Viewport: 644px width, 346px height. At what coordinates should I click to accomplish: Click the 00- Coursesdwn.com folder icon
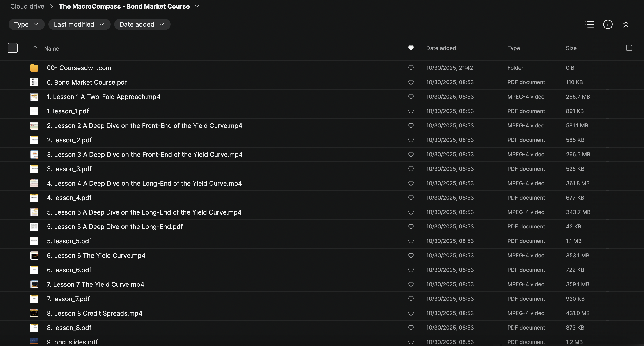pos(34,68)
